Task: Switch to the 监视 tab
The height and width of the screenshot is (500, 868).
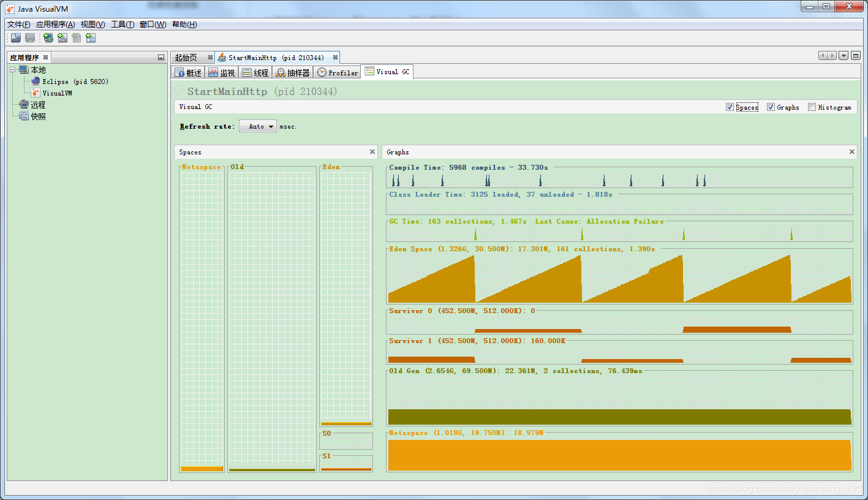Action: tap(221, 72)
